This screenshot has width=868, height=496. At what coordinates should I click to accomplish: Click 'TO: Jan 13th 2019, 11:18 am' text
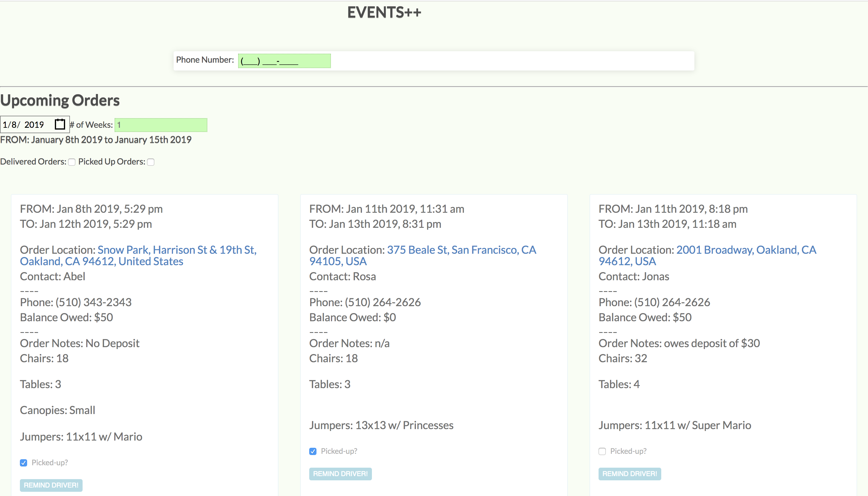click(667, 224)
